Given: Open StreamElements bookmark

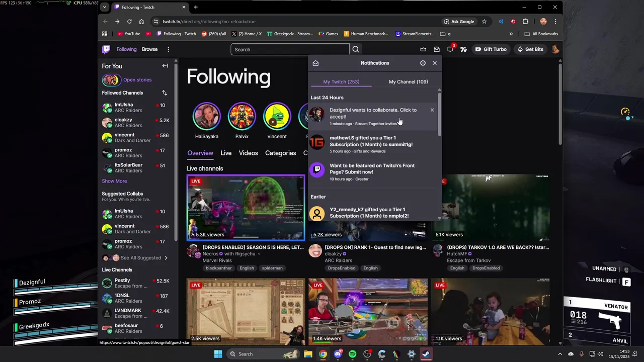Looking at the screenshot, I should click(414, 34).
